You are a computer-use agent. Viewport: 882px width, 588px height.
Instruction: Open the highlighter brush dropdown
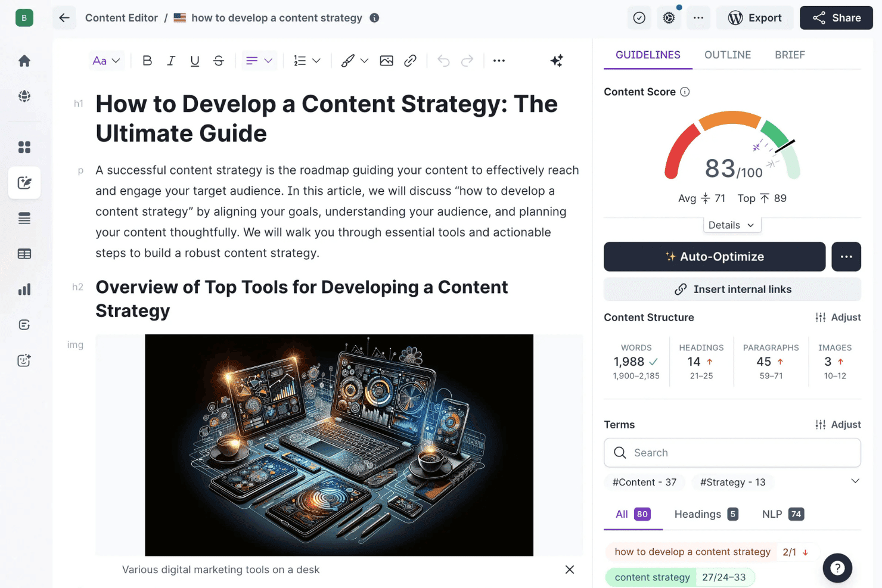click(355, 61)
